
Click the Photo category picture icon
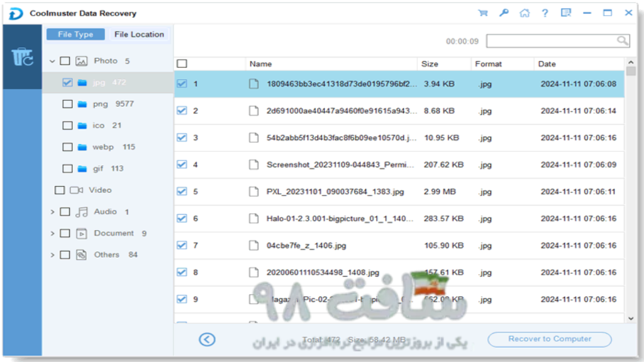pyautogui.click(x=81, y=61)
